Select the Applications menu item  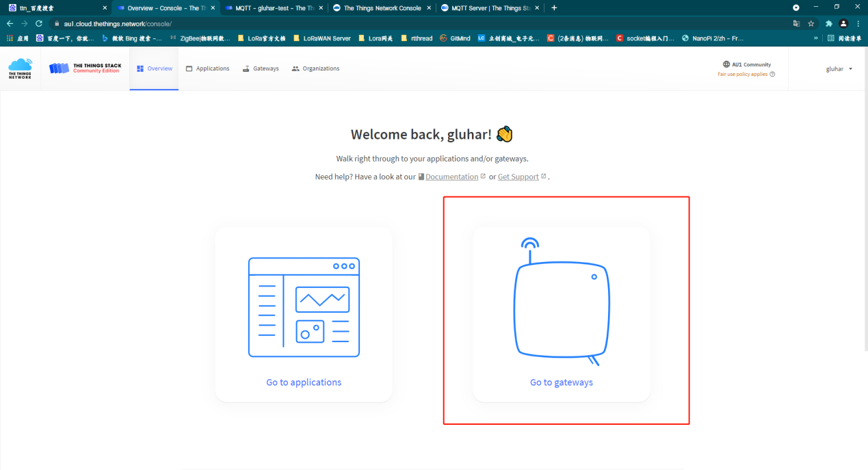coord(207,68)
